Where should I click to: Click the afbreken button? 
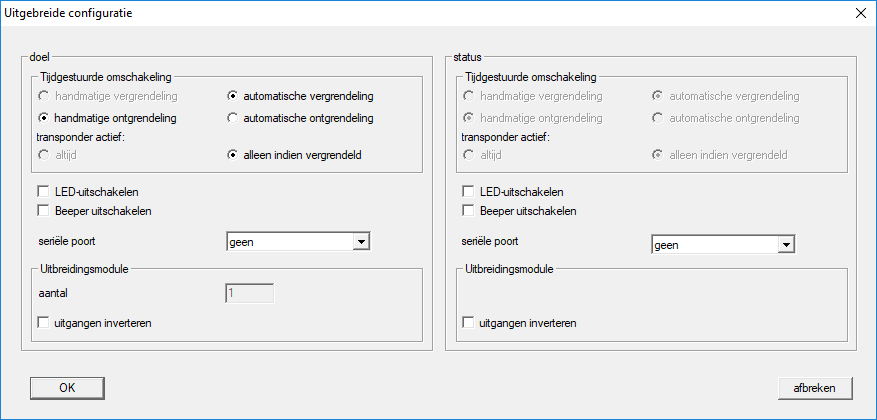815,387
